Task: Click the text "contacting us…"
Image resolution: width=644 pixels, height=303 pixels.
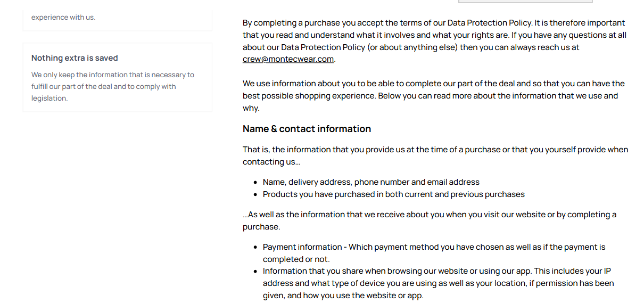Action: pyautogui.click(x=271, y=162)
